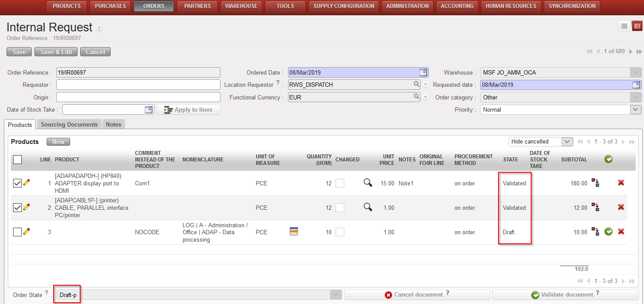Click the green validate icon on line 3
The image size is (644, 304).
click(x=608, y=232)
